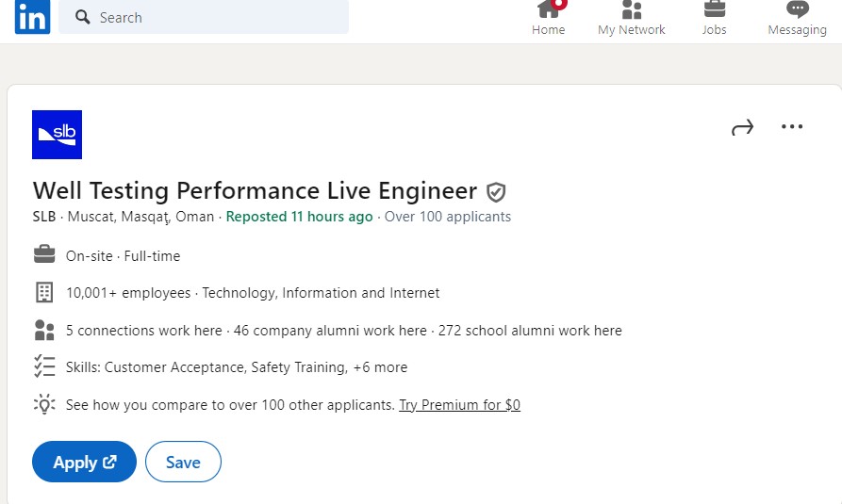Click the verified shield badge icon

496,192
